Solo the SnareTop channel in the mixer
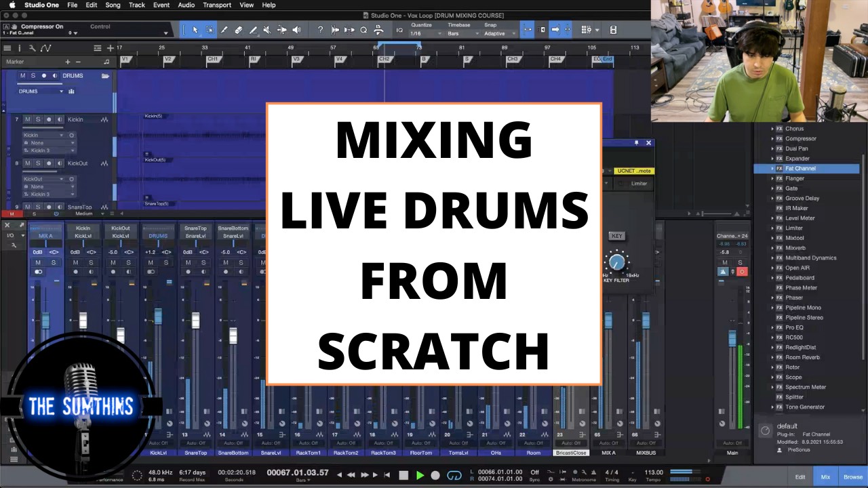 [x=203, y=262]
